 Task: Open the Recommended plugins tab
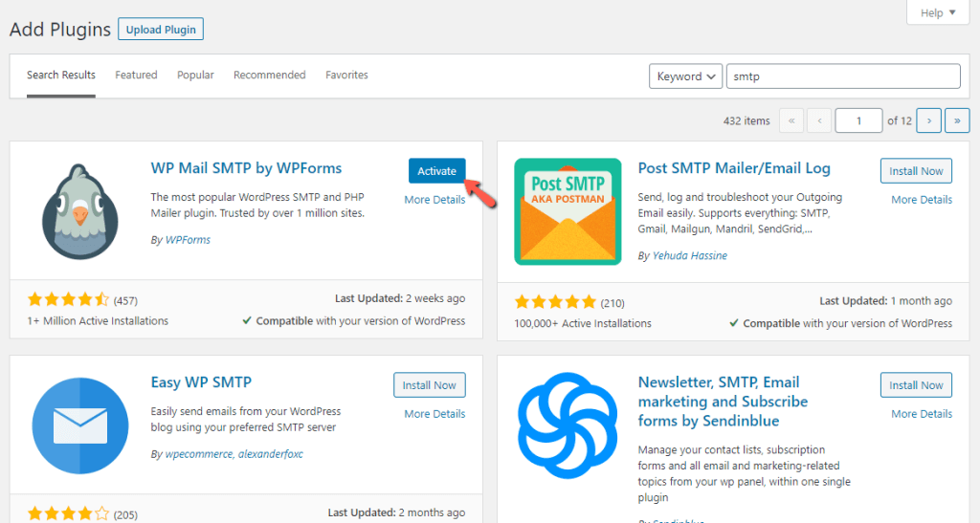[269, 75]
